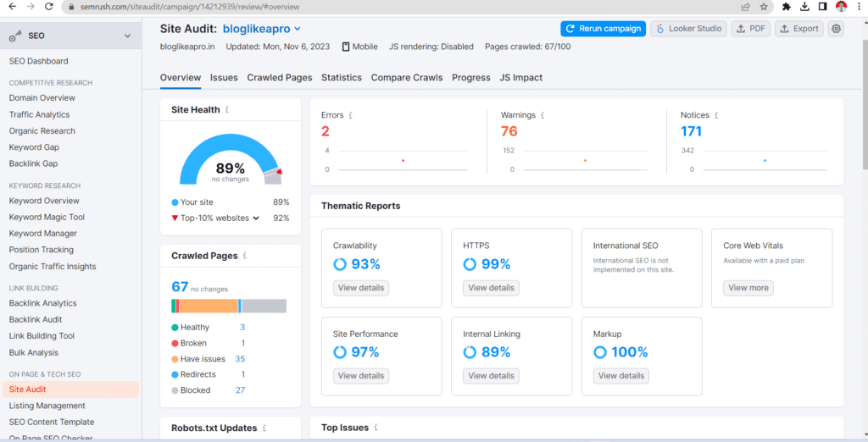View details for Crawlability report
868x442 pixels.
pos(361,288)
